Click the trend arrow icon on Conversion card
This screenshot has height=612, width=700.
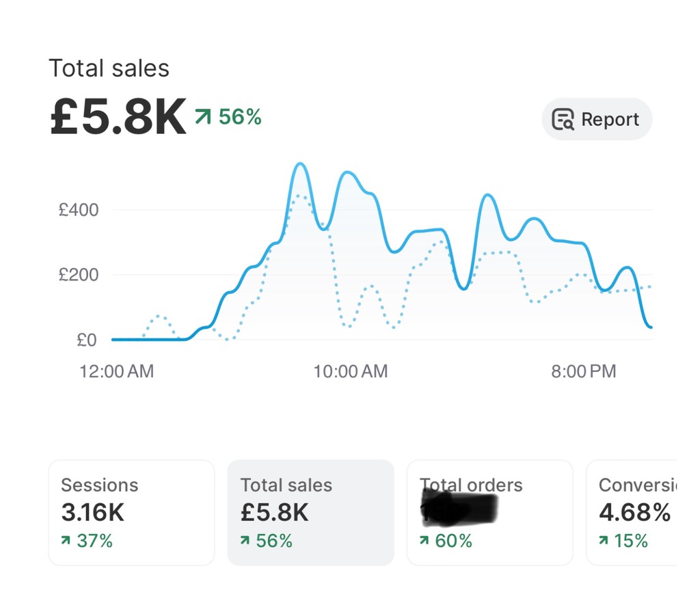coord(604,541)
